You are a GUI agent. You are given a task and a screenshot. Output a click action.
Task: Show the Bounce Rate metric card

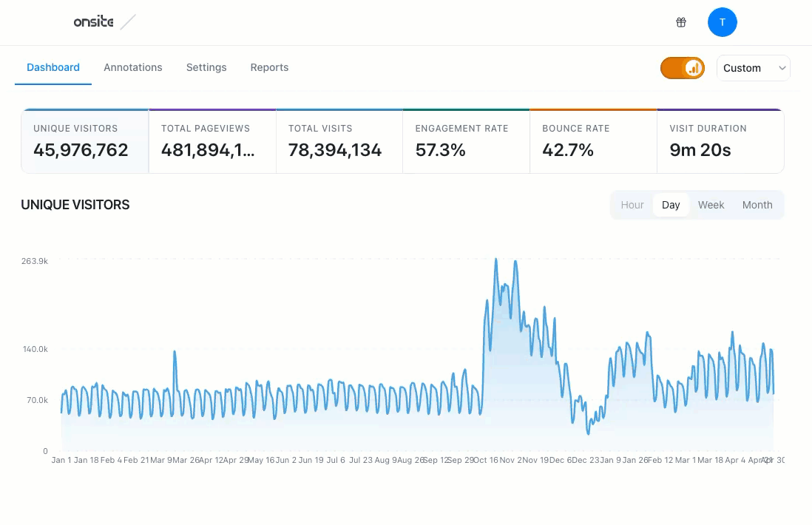point(593,141)
